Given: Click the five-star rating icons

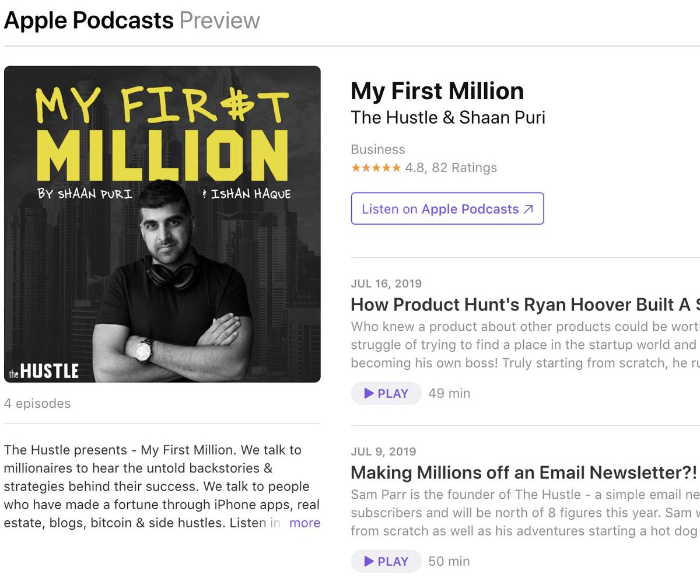Looking at the screenshot, I should tap(376, 168).
